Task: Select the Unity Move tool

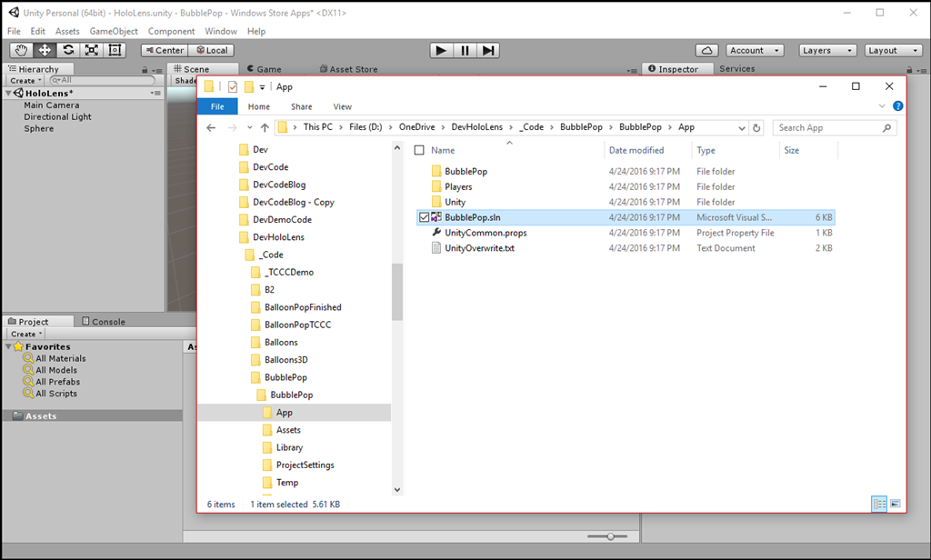Action: point(45,51)
